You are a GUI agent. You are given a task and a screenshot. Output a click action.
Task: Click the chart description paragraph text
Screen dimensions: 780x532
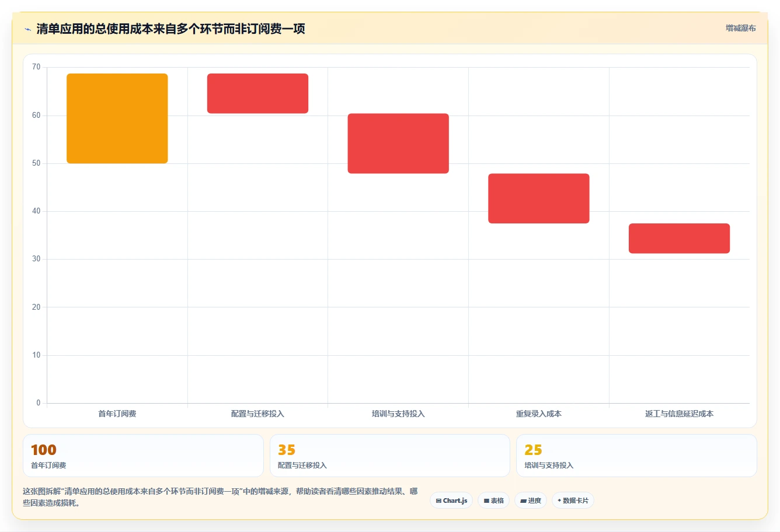point(220,497)
